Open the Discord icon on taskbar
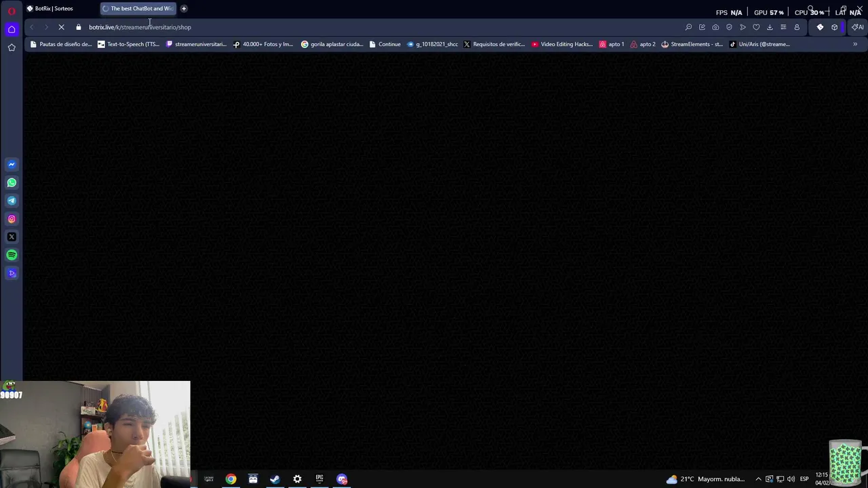The image size is (868, 488). 342,479
